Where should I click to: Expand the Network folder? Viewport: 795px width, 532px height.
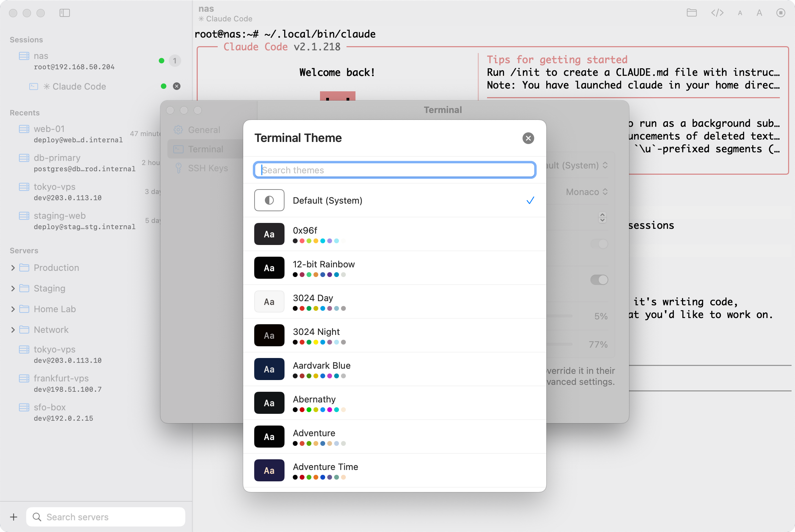[x=13, y=330]
